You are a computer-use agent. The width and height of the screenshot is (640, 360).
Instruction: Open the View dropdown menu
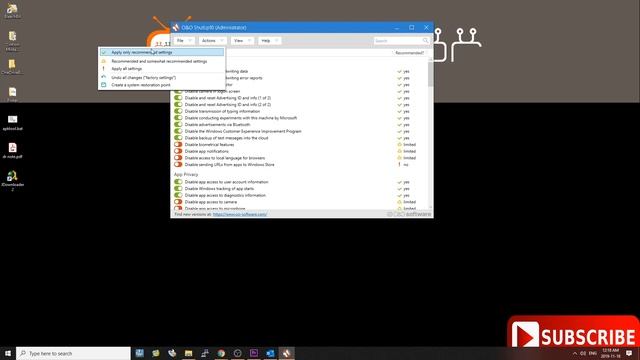click(x=242, y=40)
